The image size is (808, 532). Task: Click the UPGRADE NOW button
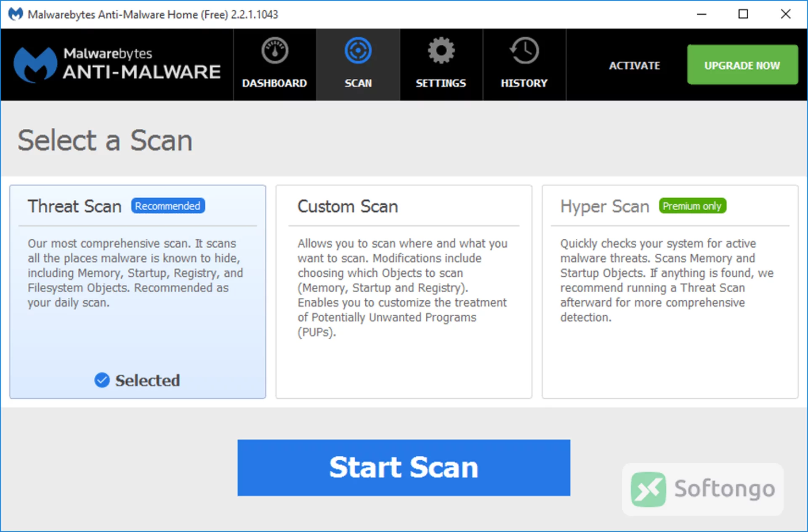click(742, 65)
